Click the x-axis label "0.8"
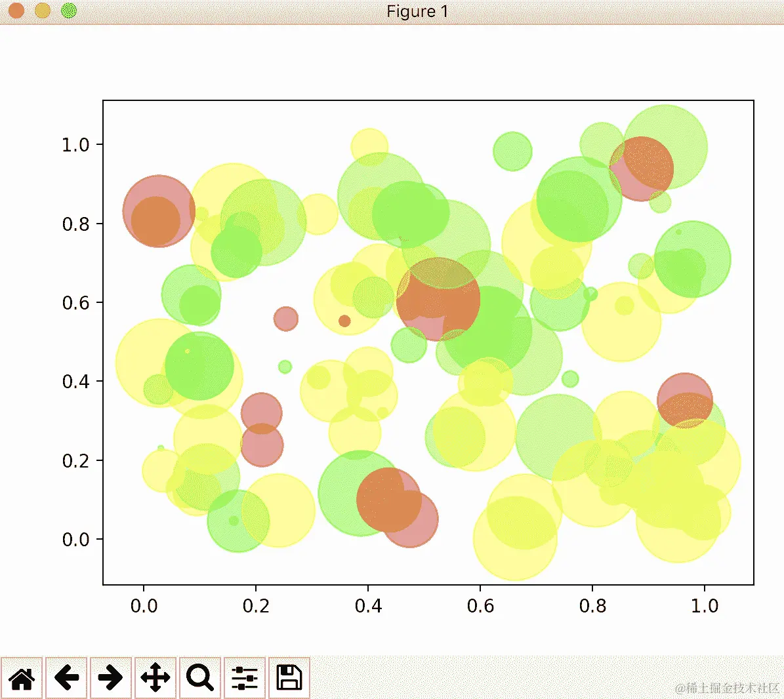The width and height of the screenshot is (784, 699). 592,606
